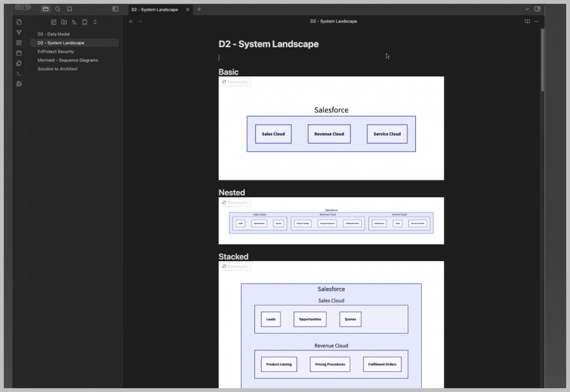
Task: Click the editor vertical scrollbar thumb
Action: pos(542,60)
